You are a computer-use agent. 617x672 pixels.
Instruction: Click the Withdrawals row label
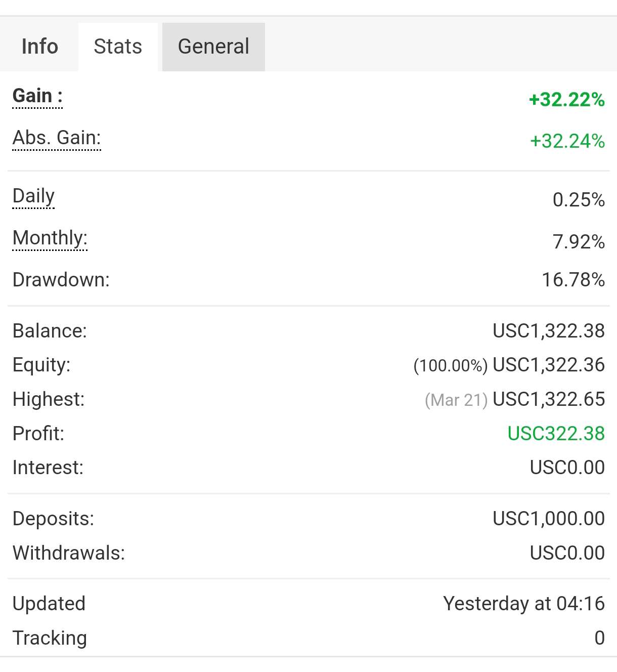[x=69, y=553]
